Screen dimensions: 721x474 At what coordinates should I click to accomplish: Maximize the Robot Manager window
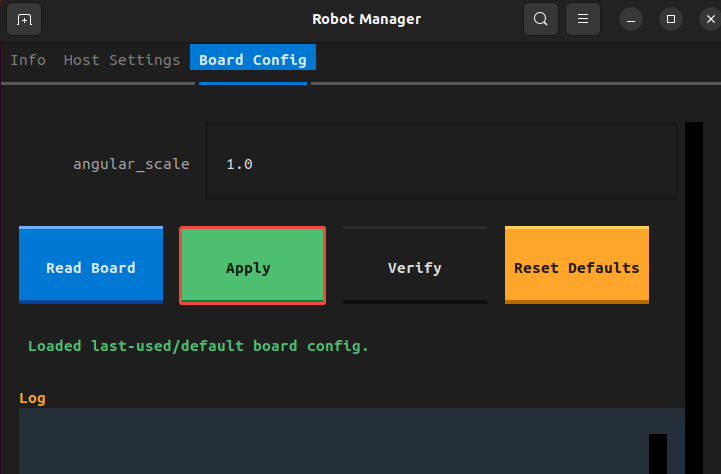point(671,20)
